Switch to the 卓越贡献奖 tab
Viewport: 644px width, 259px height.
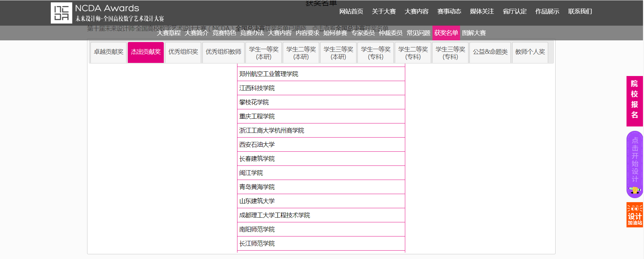108,52
